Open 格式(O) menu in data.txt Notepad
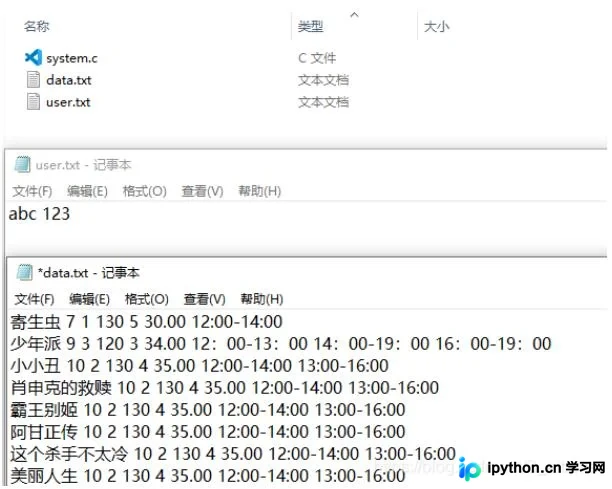The image size is (612, 489). tap(147, 299)
